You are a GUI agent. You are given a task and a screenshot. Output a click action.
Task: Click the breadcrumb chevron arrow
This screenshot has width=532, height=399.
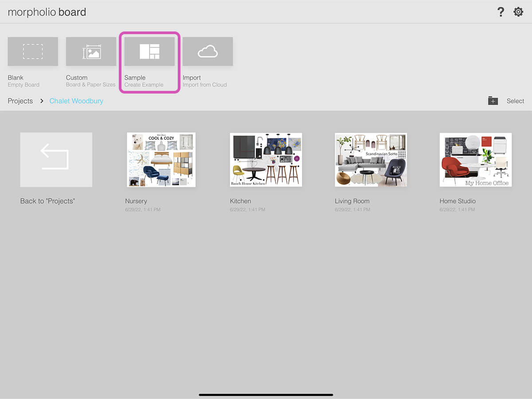(42, 101)
